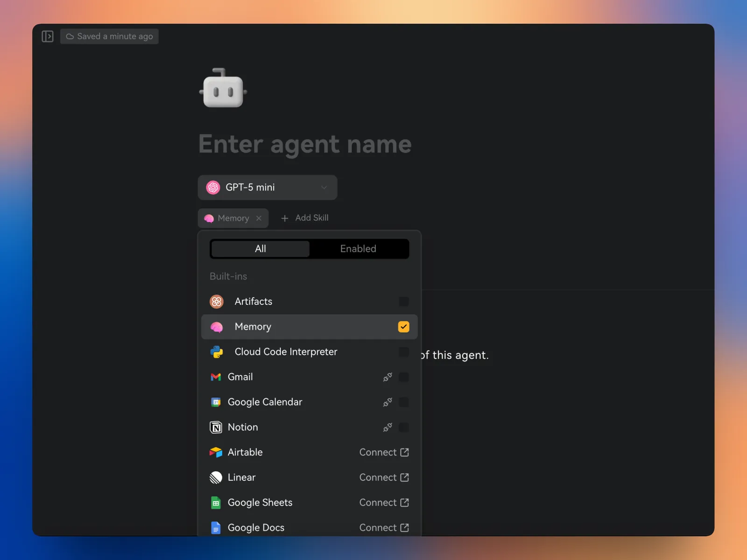Click the Google Docs logo icon
The image size is (747, 560).
(x=216, y=528)
